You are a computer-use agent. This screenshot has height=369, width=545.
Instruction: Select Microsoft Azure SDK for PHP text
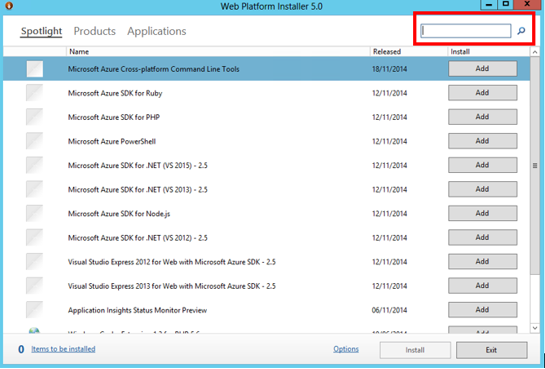(114, 117)
